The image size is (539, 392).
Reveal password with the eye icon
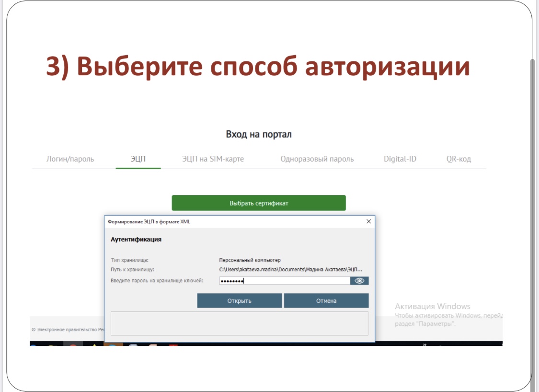[x=359, y=281]
